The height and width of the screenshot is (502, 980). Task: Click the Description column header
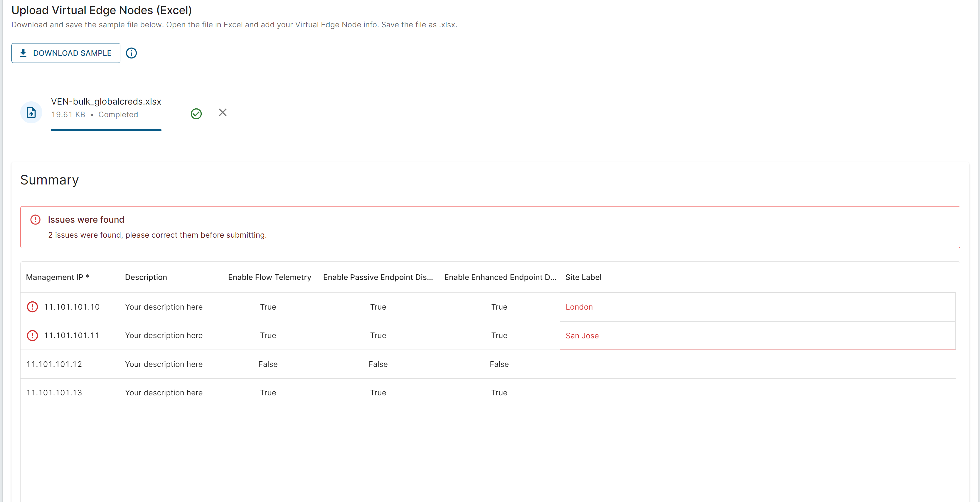click(146, 277)
